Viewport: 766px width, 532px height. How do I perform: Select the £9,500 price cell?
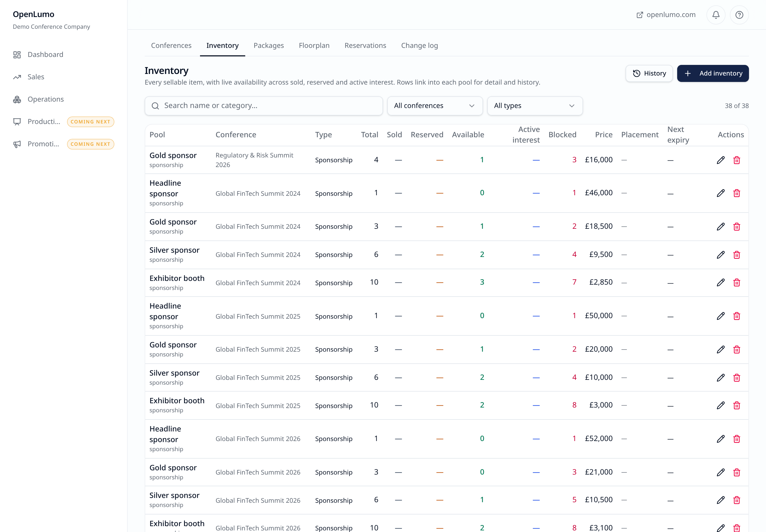pos(601,254)
